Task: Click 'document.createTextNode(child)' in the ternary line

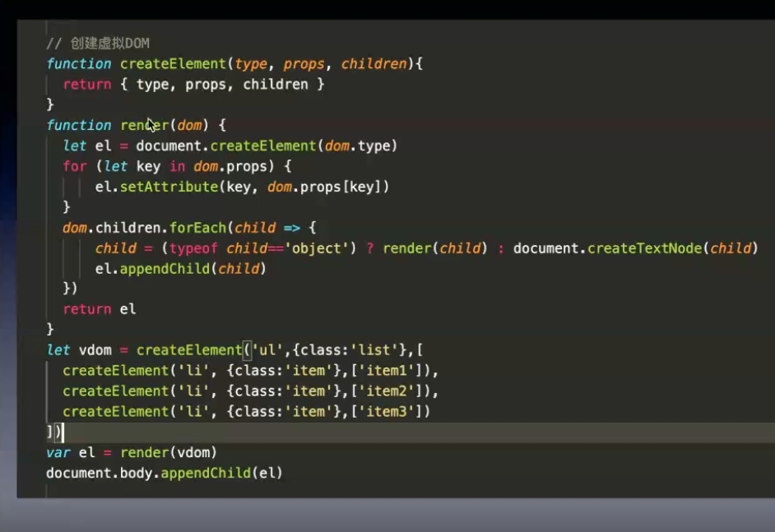Action: (636, 248)
